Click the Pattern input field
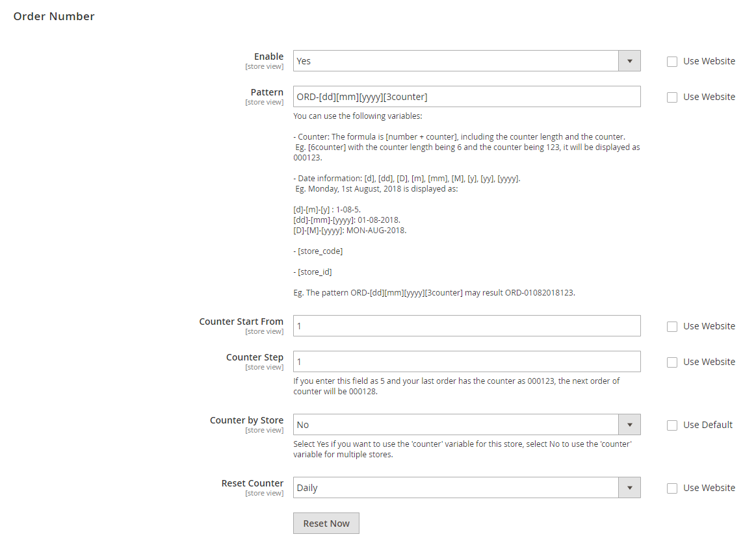756x543 pixels. click(467, 97)
